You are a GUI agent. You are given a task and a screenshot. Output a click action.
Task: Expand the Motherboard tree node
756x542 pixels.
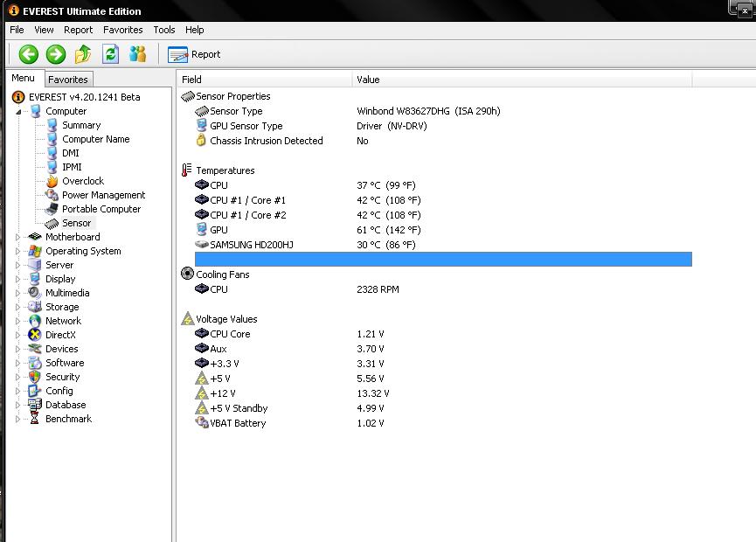click(17, 237)
